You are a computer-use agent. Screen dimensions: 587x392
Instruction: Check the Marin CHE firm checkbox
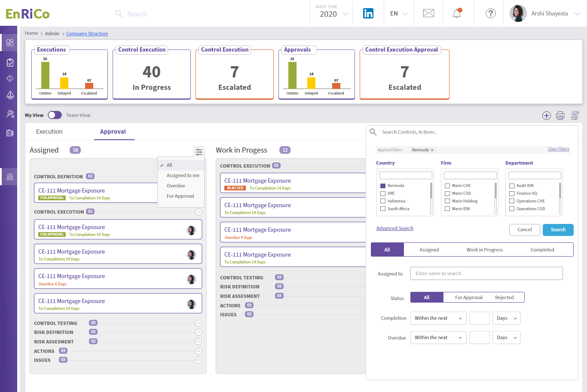[x=447, y=186]
